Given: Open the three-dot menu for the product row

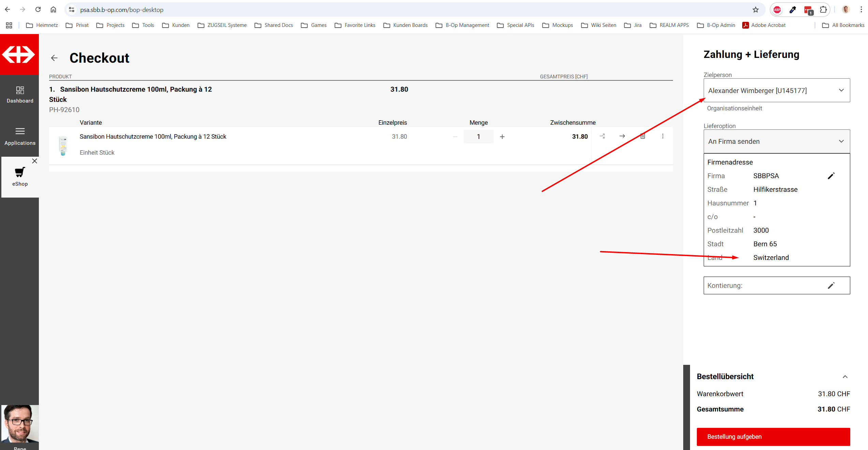Looking at the screenshot, I should [x=663, y=136].
